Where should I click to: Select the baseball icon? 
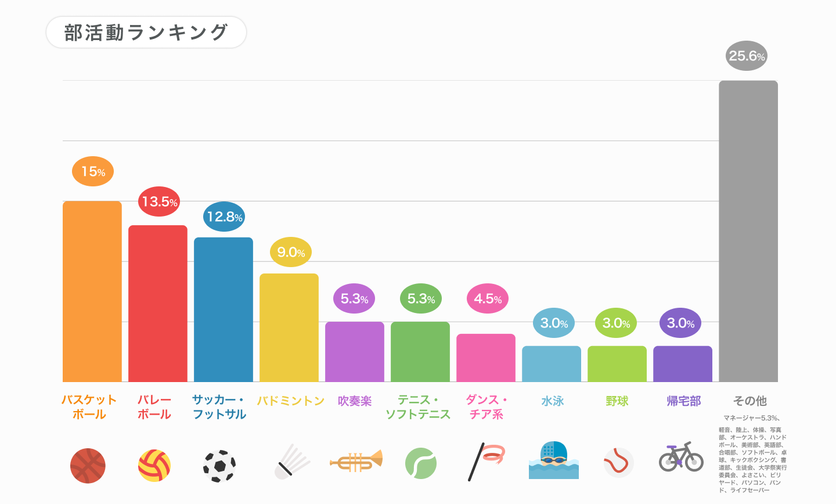click(x=618, y=462)
